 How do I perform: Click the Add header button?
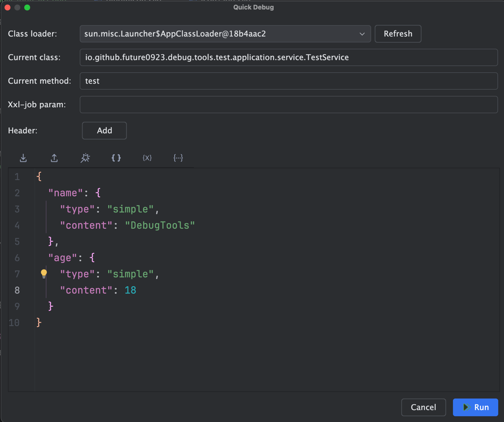tap(104, 130)
